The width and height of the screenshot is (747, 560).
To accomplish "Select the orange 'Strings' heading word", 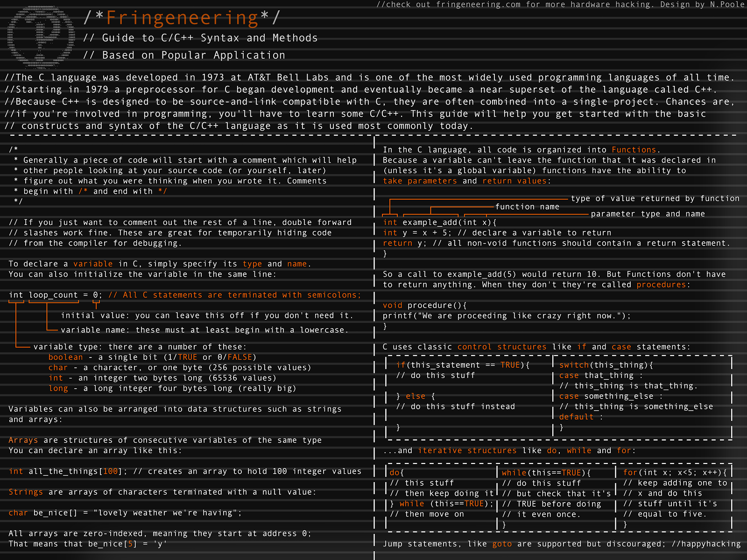I will coord(26,492).
